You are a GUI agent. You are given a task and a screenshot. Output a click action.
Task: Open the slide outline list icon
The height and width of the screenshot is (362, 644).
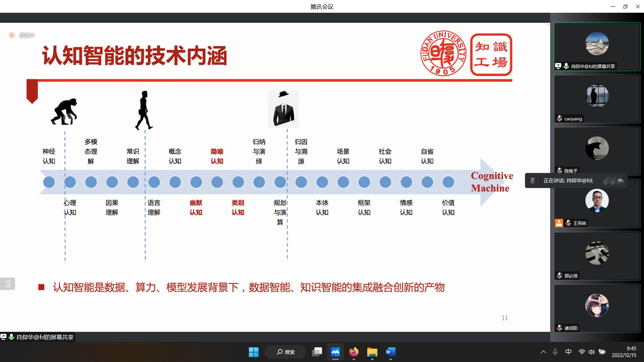pyautogui.click(x=7, y=284)
